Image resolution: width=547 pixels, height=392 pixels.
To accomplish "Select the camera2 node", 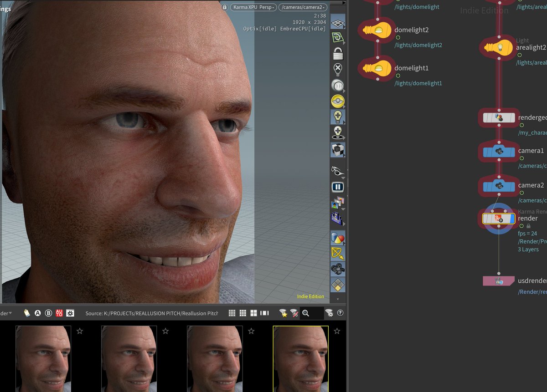I will click(499, 186).
